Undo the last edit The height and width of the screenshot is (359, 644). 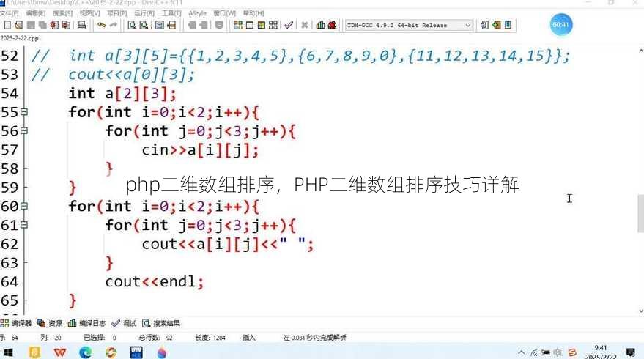point(101,25)
